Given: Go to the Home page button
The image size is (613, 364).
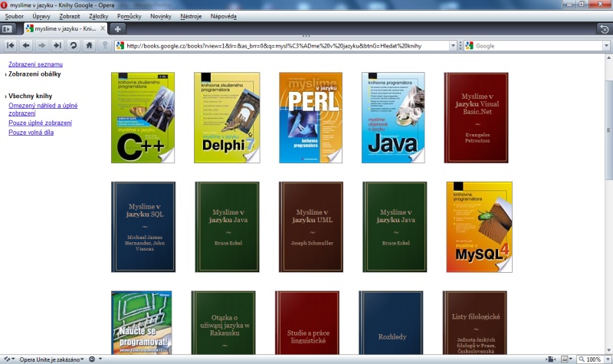Looking at the screenshot, I should 89,46.
